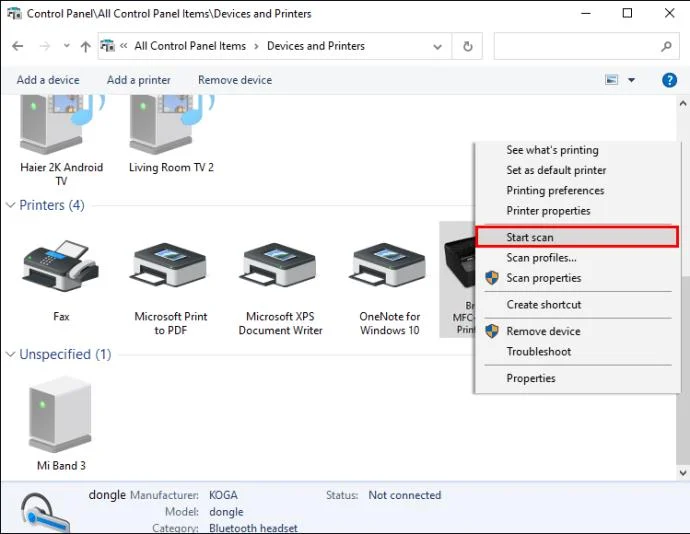Viewport: 690px width, 534px height.
Task: Click the Bluetooth headset category value
Action: coord(253,528)
